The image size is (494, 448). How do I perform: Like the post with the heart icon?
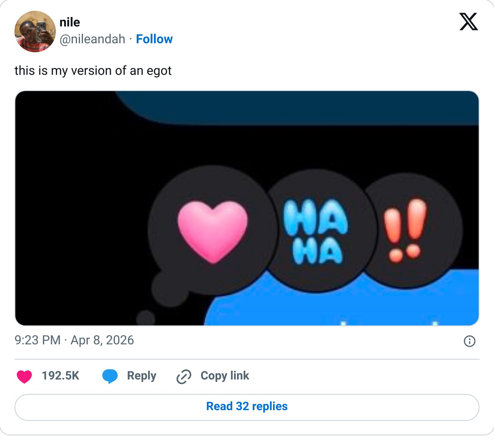coord(24,376)
